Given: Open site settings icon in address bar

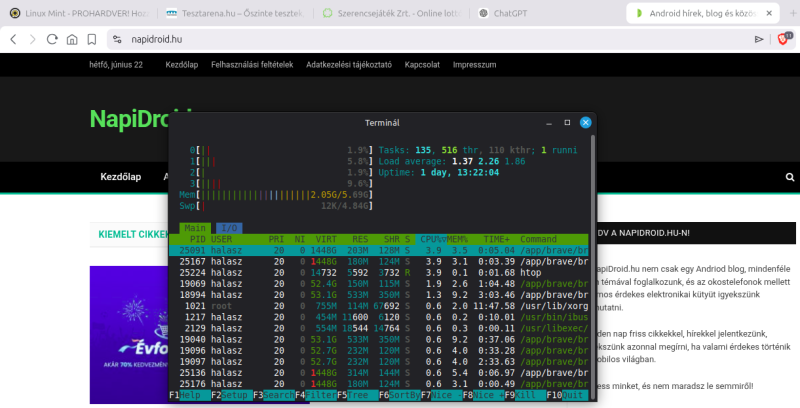Looking at the screenshot, I should pyautogui.click(x=117, y=39).
